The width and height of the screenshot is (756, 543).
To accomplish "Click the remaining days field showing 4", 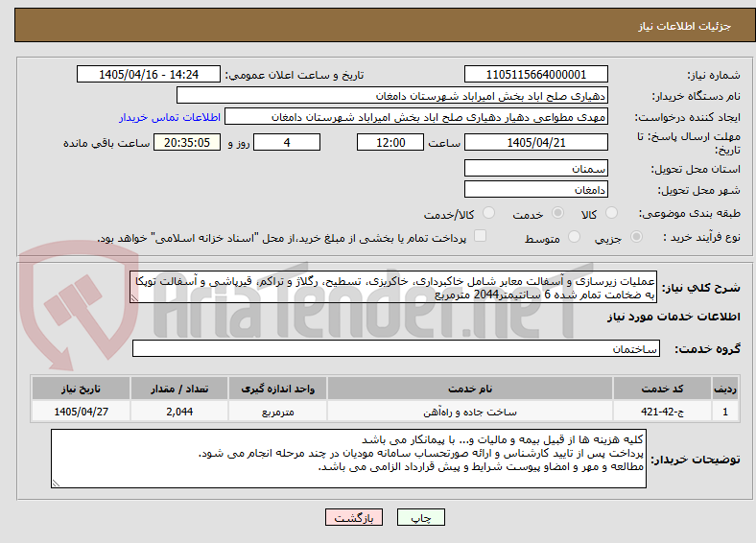I will pos(287,142).
